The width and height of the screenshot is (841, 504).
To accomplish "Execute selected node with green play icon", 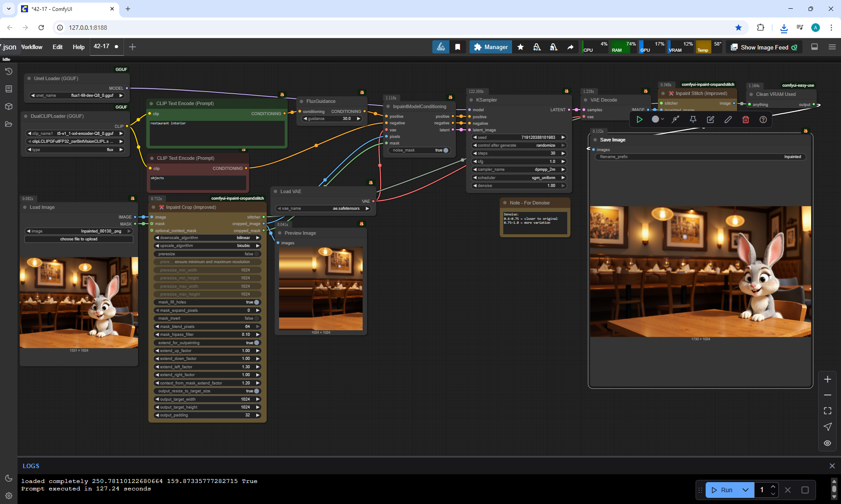I will [640, 120].
